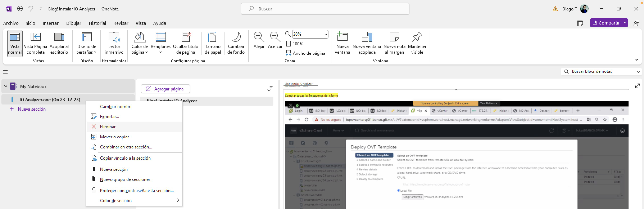Image resolution: width=644 pixels, height=209 pixels.
Task: Toggle the navigation pane hamburger button
Action: tap(6, 72)
